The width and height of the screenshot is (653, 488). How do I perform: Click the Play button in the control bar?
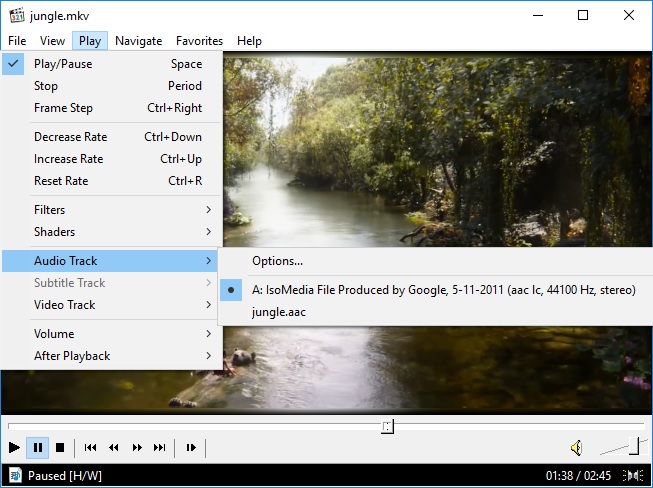coord(14,447)
